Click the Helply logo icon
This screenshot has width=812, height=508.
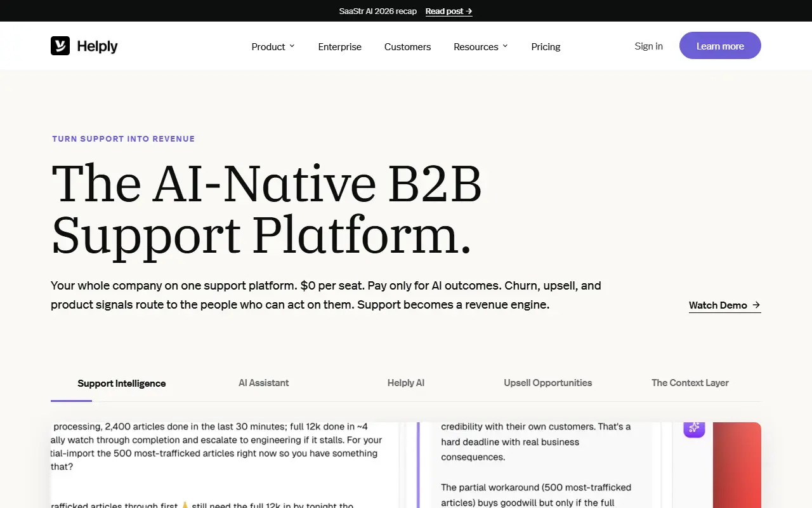point(60,46)
